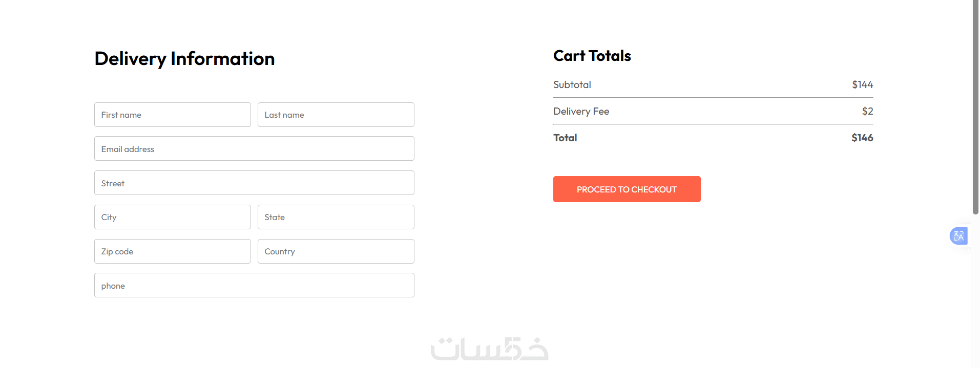
Task: Click the Delivery Information heading
Action: coord(184,59)
